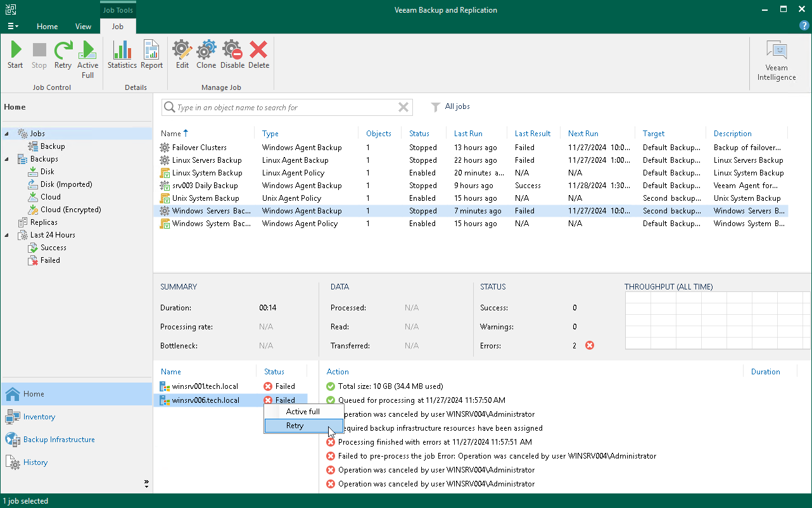Open the Replicas tree node

(x=44, y=222)
